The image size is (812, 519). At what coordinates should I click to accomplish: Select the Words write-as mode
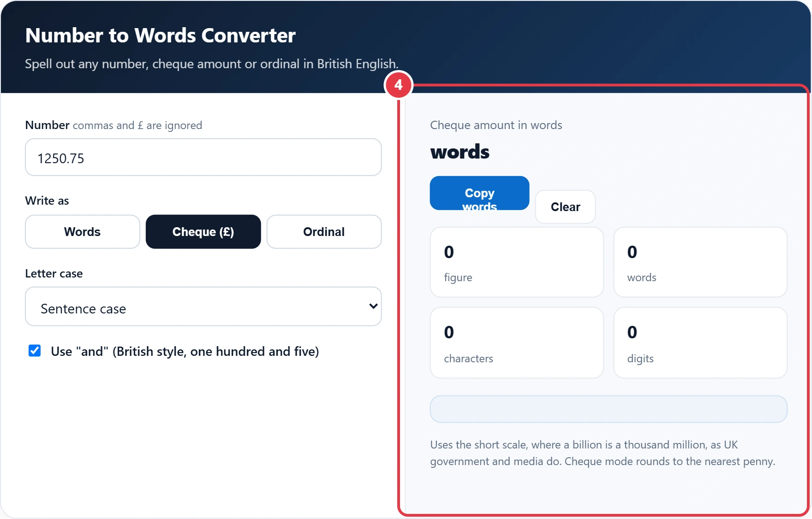point(83,232)
